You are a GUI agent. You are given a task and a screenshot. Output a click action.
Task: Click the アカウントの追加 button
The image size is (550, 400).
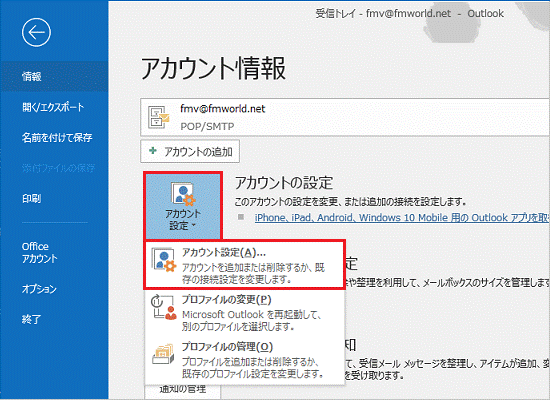tap(190, 152)
